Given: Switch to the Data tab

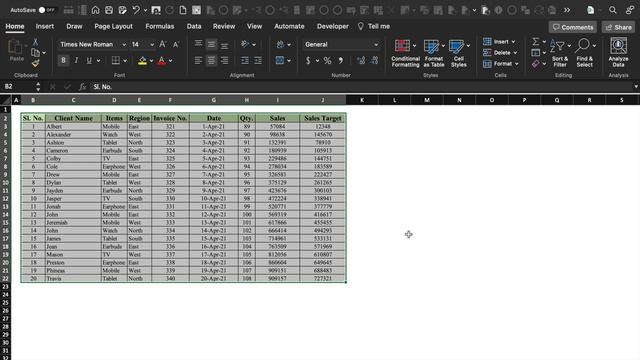Looking at the screenshot, I should (x=194, y=26).
